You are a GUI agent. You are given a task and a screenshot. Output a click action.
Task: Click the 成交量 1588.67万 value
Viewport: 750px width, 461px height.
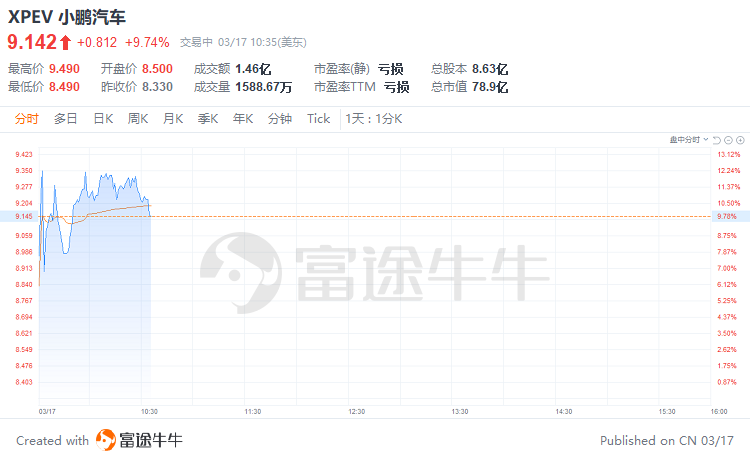[x=264, y=87]
